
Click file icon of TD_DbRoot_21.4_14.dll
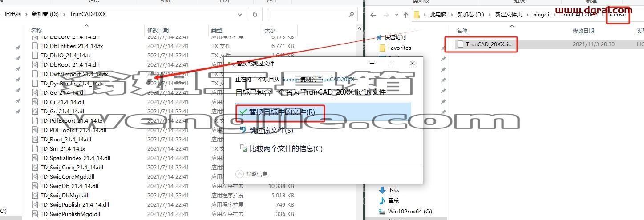(36, 64)
